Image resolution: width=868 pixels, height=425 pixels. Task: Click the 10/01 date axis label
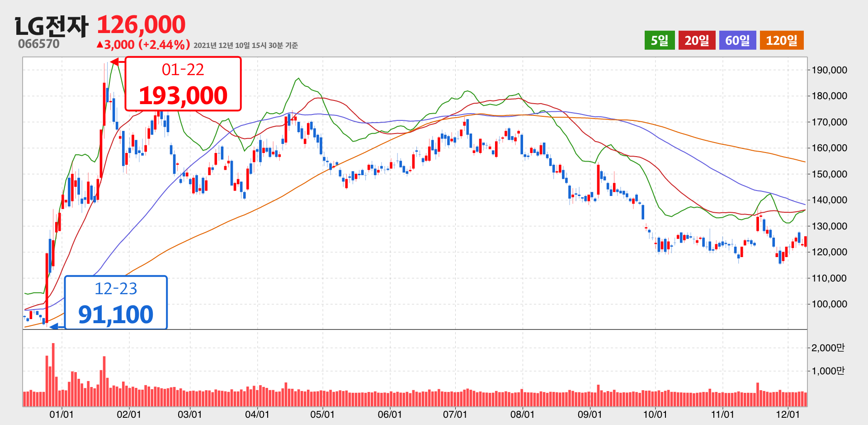(x=655, y=415)
